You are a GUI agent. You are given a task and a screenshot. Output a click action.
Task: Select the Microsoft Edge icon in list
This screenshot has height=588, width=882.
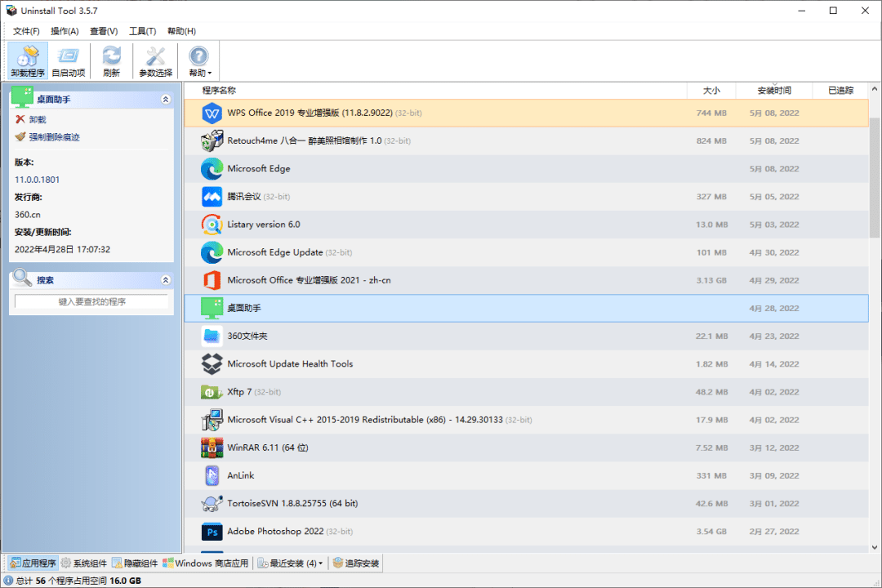(212, 169)
